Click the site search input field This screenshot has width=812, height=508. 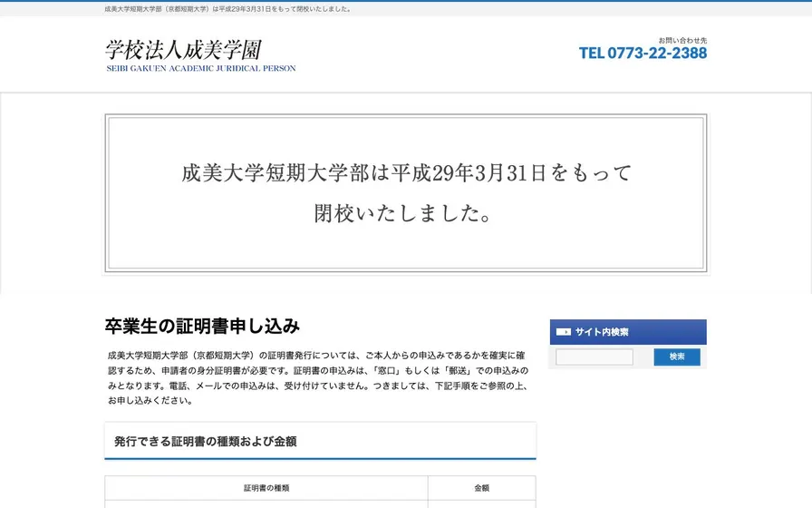pos(594,357)
